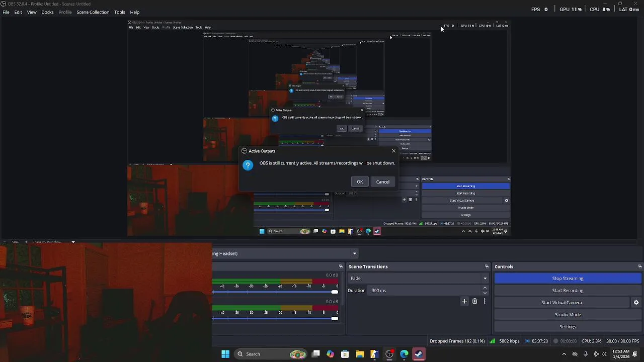
Task: Click the recording status icon beside 00:00:00
Action: click(555, 341)
